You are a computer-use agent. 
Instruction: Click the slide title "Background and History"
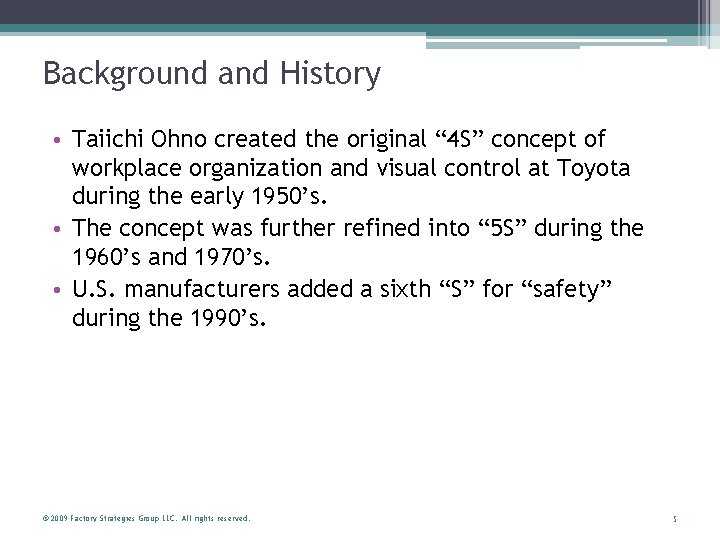pyautogui.click(x=212, y=74)
